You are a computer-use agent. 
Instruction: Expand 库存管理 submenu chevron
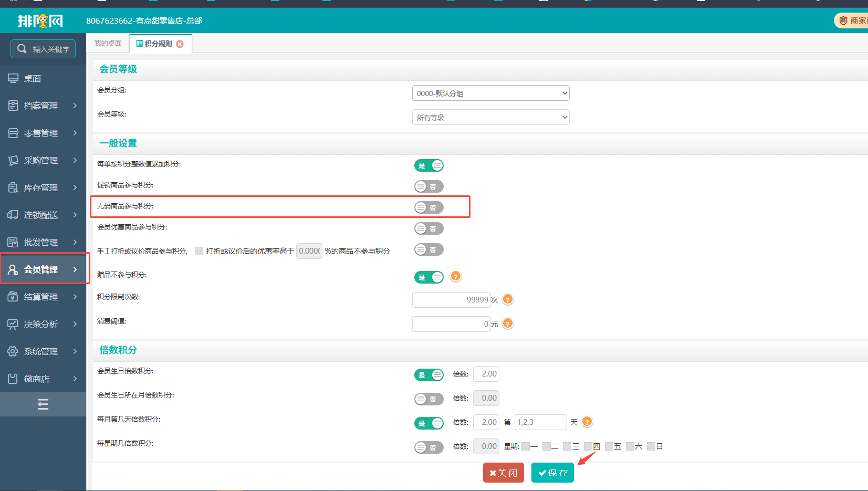(75, 187)
